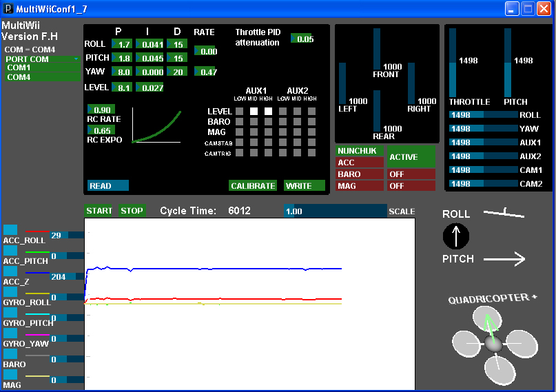Toggle CAMTRIG AUX2 LOW checkbox

tap(282, 153)
